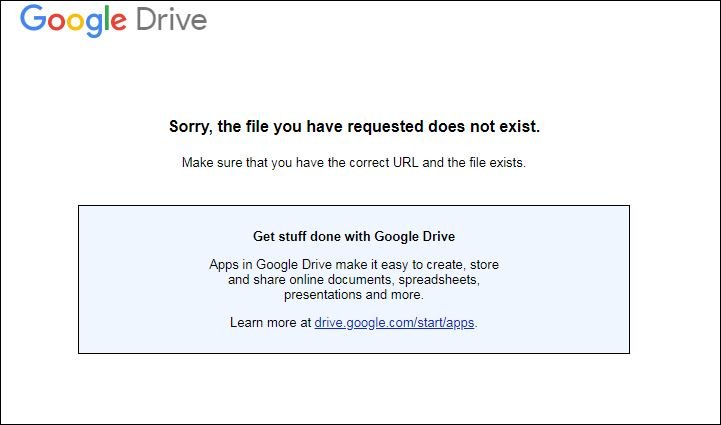Click the first red o in Google logo
Screen dimensions: 721x425
click(x=56, y=22)
